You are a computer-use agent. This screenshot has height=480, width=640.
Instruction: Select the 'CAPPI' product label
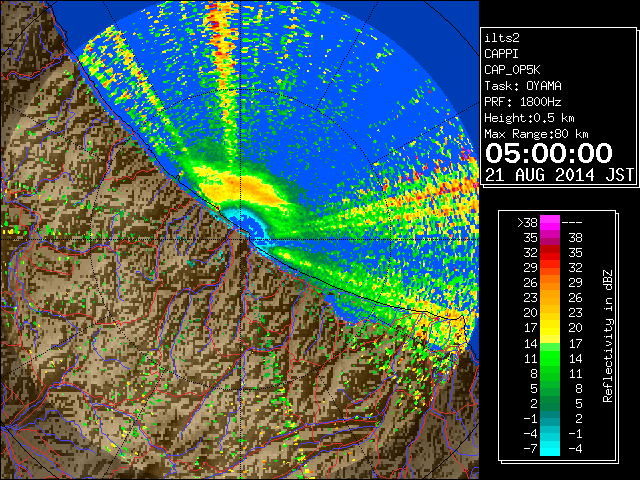[501, 54]
